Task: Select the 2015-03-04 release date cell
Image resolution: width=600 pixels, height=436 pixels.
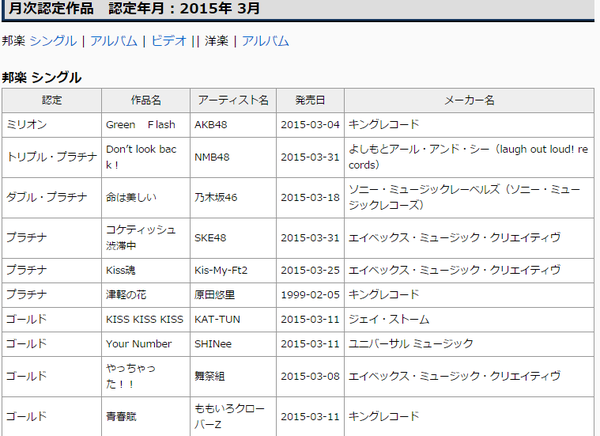Action: coord(310,125)
